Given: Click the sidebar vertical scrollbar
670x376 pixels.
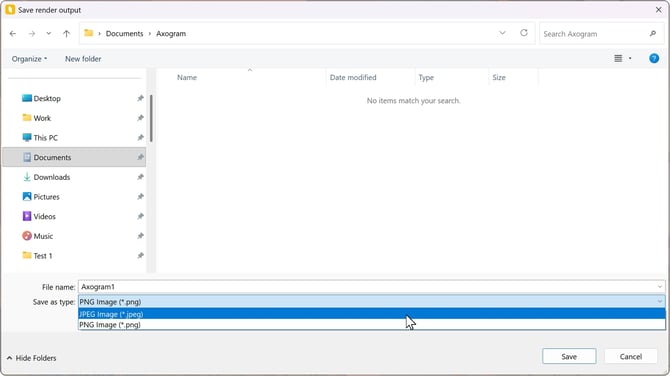Looking at the screenshot, I should pyautogui.click(x=151, y=119).
